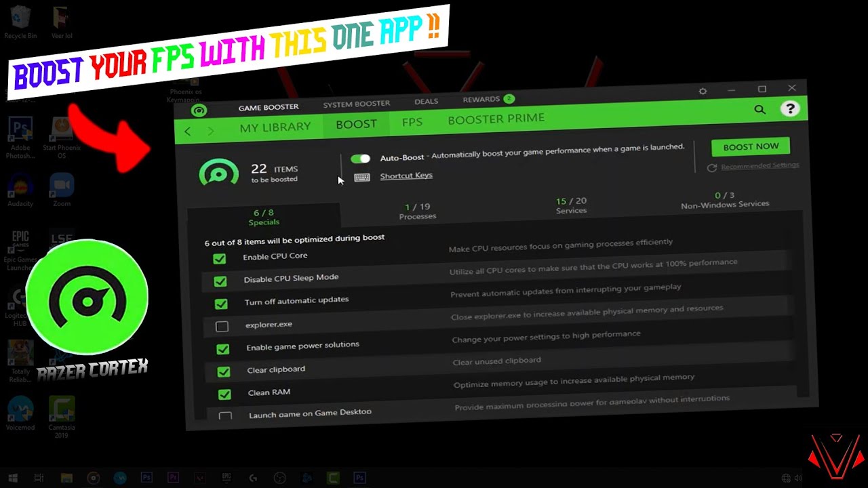Click the green boost gauge icon

coord(219,174)
